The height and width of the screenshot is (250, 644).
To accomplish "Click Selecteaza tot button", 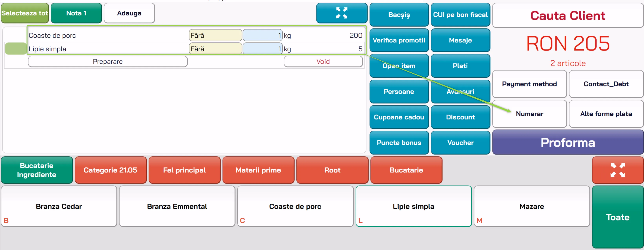I will tap(25, 13).
